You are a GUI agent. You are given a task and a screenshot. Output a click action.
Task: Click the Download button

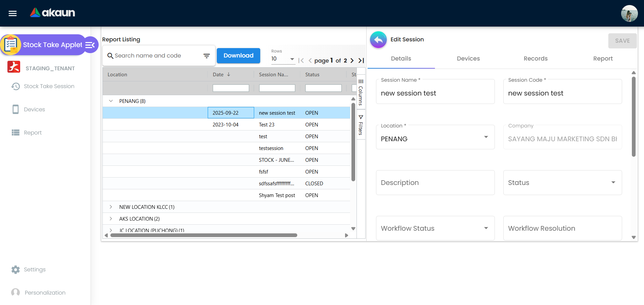point(238,56)
